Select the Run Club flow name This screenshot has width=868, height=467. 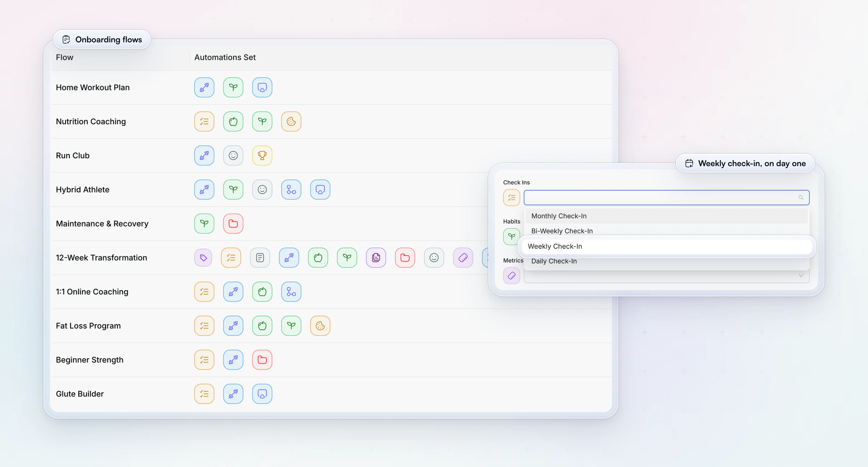click(x=72, y=155)
